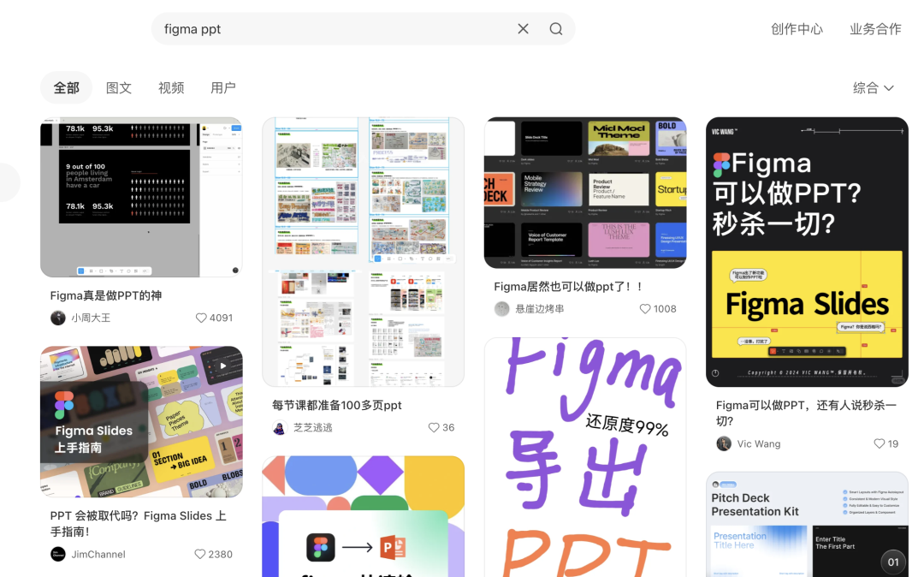Switch to the 用户 tab
The image size is (924, 577).
point(222,88)
